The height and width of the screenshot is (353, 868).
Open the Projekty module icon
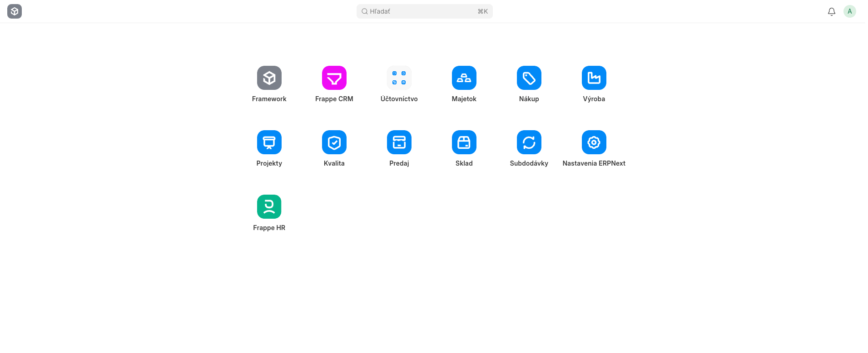pos(269,142)
